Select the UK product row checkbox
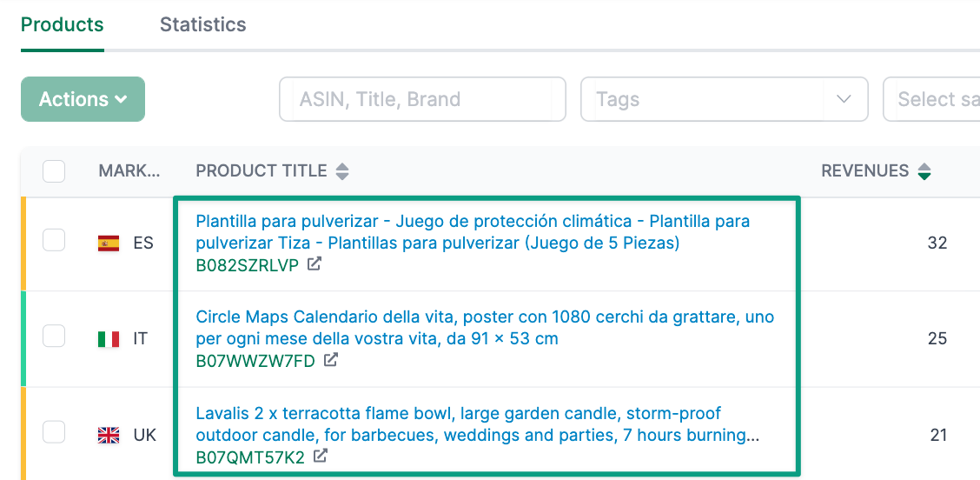The image size is (980, 480). 54,432
